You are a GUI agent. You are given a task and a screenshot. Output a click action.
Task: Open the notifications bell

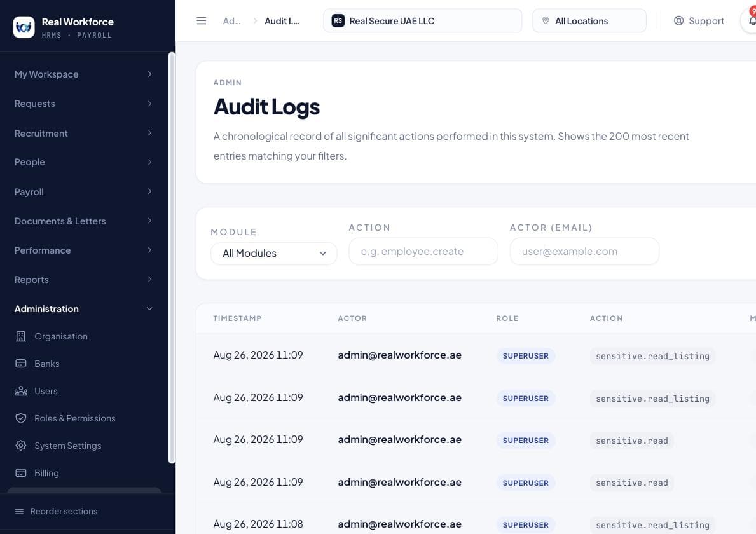click(x=751, y=20)
